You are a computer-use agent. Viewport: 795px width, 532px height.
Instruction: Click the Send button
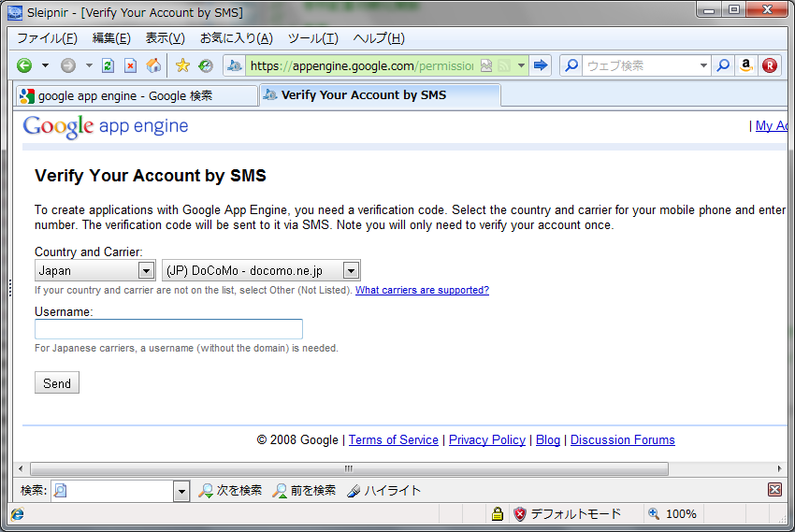click(57, 383)
